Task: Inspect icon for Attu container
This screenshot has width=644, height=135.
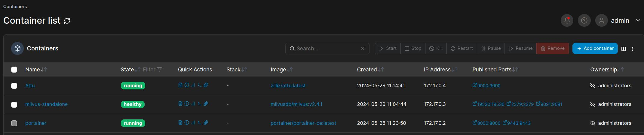Action: 187,85
